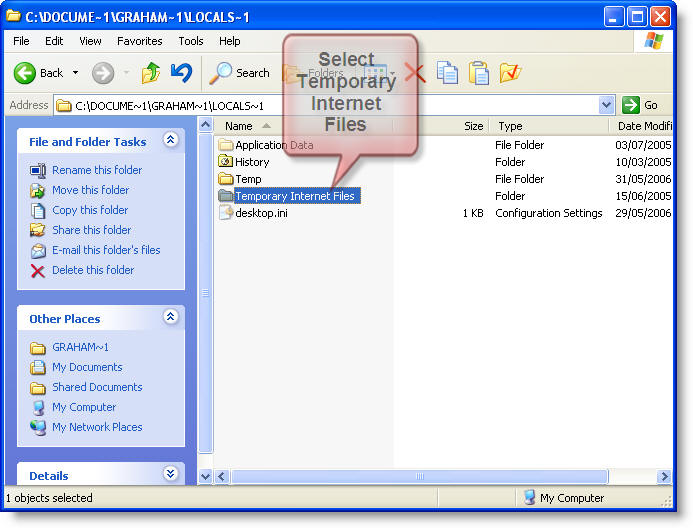Screen dimensions: 693x528
Task: Click the Rename this folder icon
Action: (x=38, y=171)
